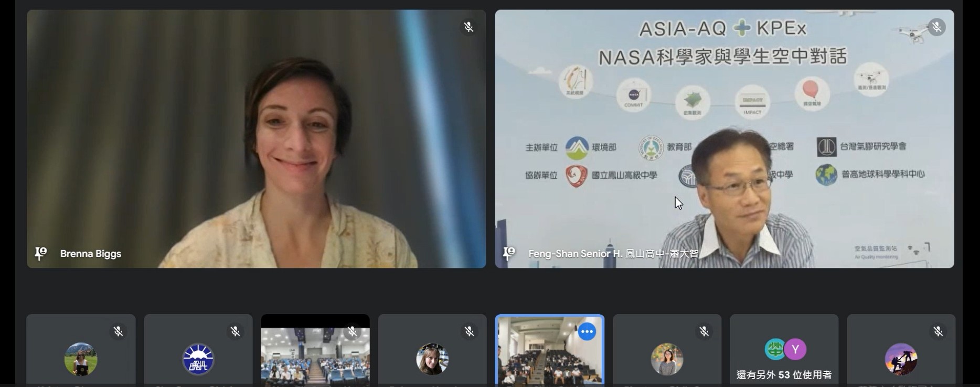
Task: Click the mute icon on the blonde woman avatar tile
Action: (x=469, y=331)
